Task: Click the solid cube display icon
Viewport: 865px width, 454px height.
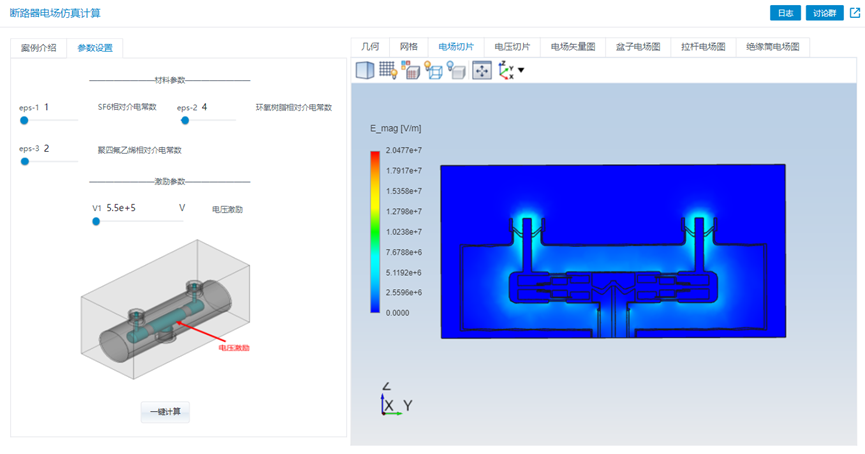Action: (x=365, y=70)
